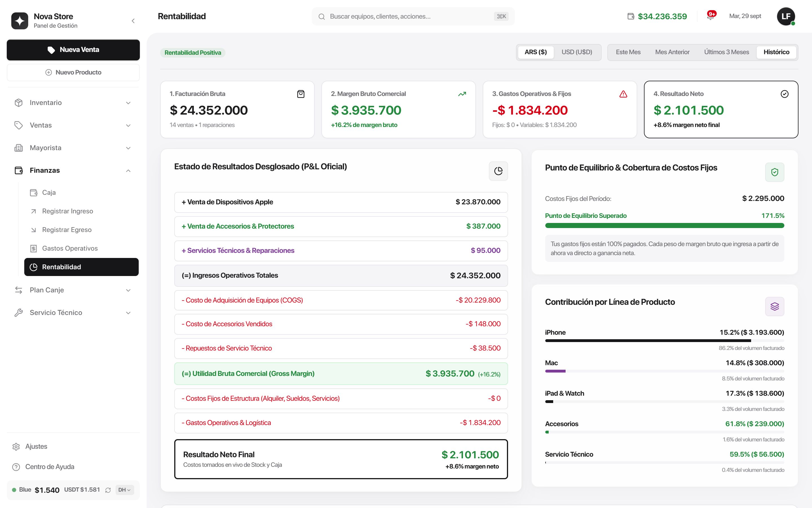Select the Este Mes period tab
812x508 pixels.
point(628,52)
